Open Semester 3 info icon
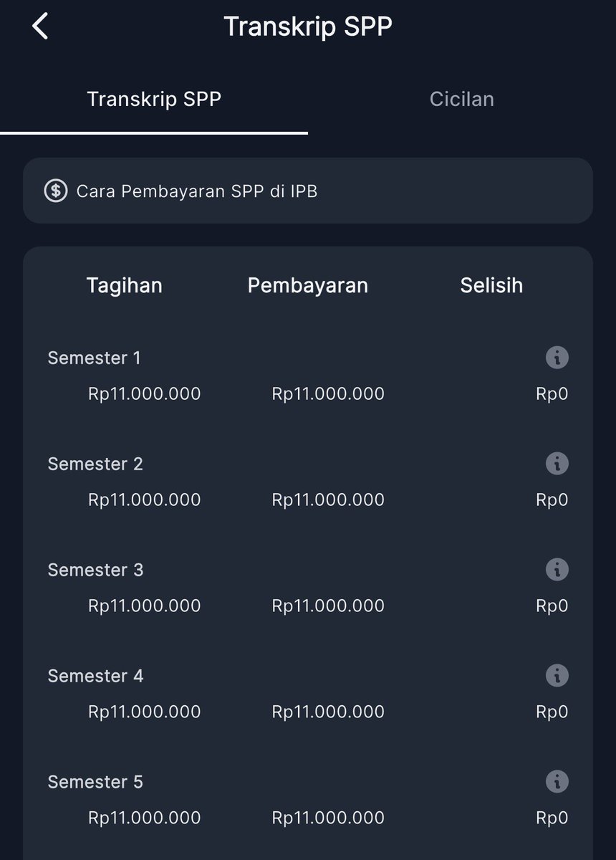The height and width of the screenshot is (860, 616). 557,569
